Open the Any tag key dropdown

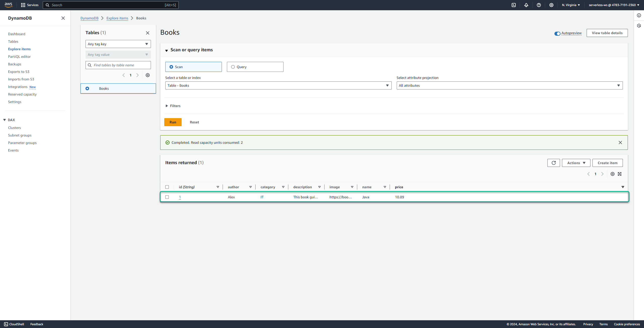[118, 44]
